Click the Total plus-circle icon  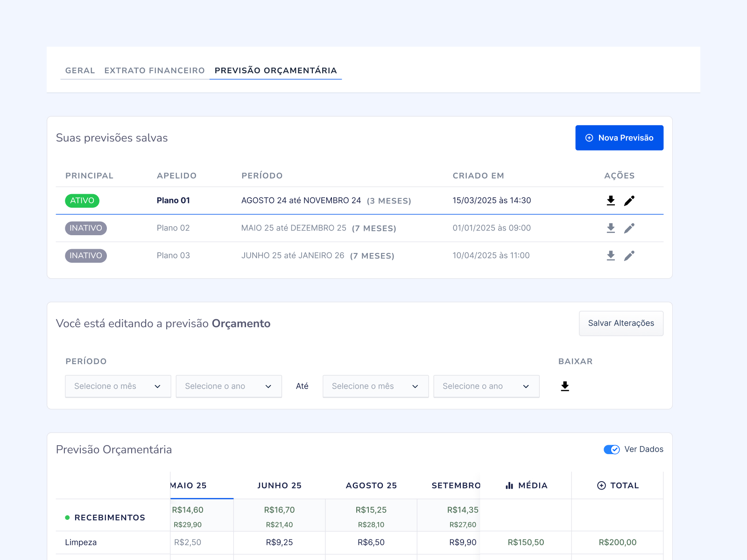601,486
